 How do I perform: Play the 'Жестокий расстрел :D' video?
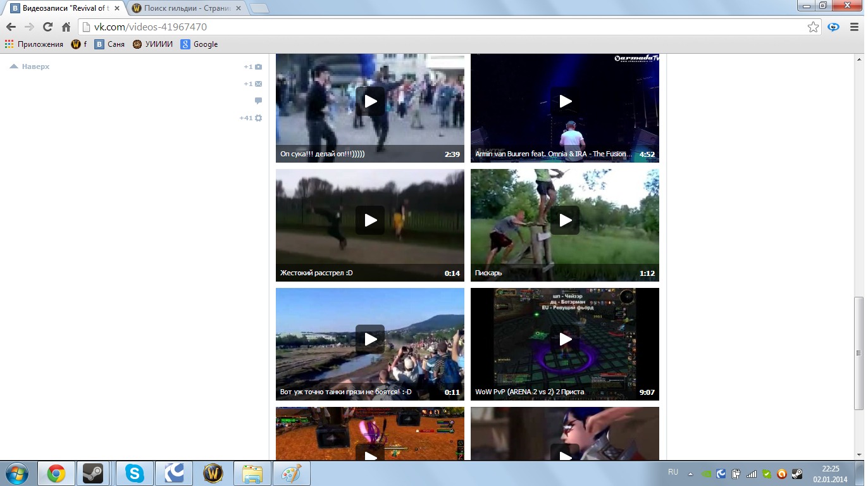pos(370,220)
